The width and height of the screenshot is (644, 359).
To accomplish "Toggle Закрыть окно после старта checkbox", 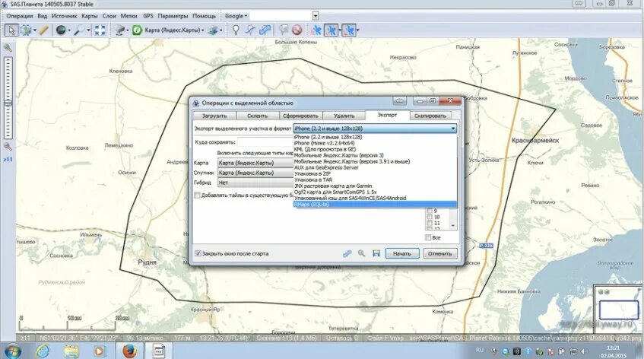I will pyautogui.click(x=198, y=253).
